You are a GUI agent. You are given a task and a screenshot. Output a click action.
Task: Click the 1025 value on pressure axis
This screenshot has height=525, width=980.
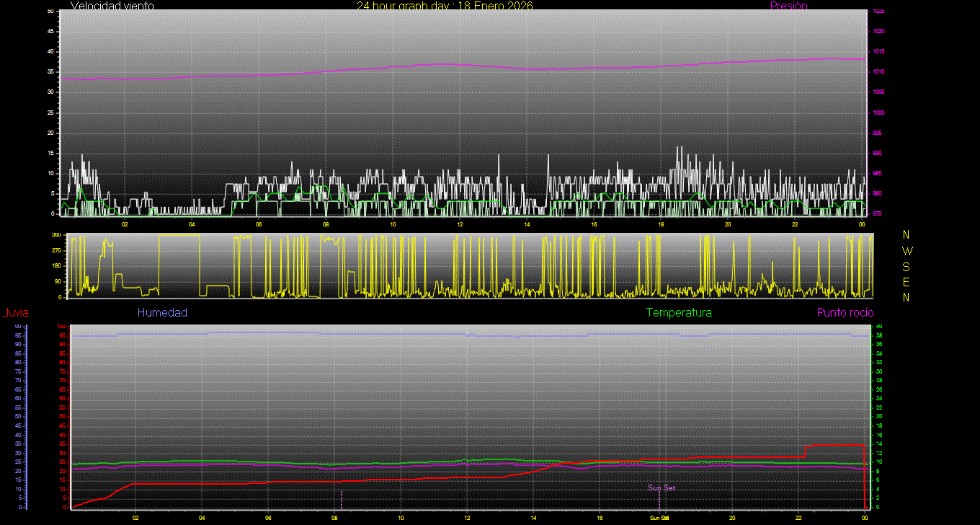tap(878, 12)
